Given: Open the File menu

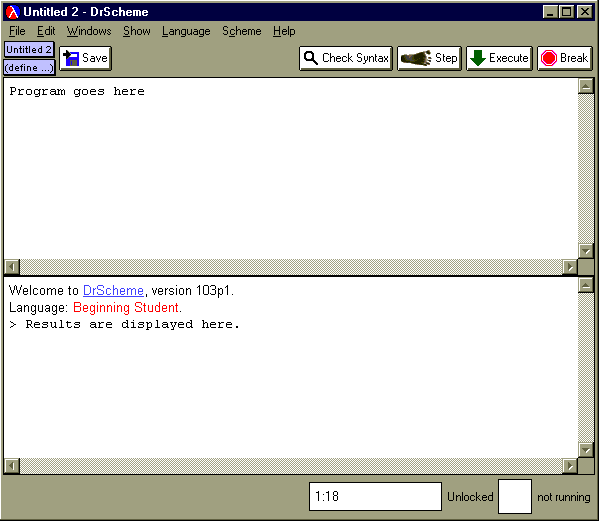Looking at the screenshot, I should coord(17,31).
